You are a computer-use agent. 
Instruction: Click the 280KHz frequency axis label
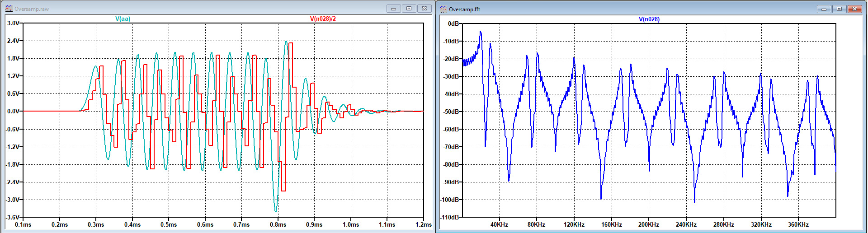[x=723, y=224]
